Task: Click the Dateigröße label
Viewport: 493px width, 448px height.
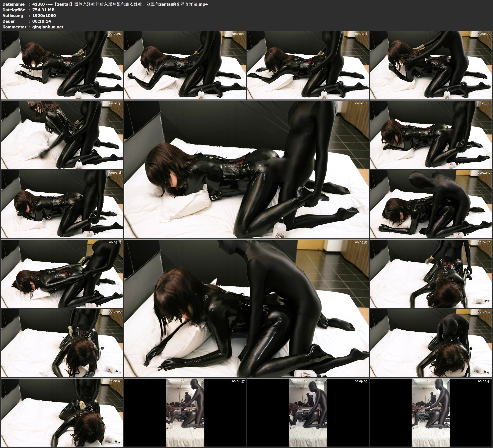Action: [x=14, y=10]
